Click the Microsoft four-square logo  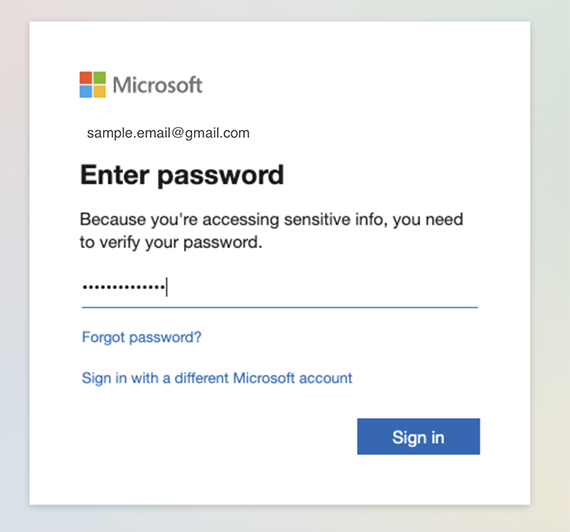click(x=93, y=85)
